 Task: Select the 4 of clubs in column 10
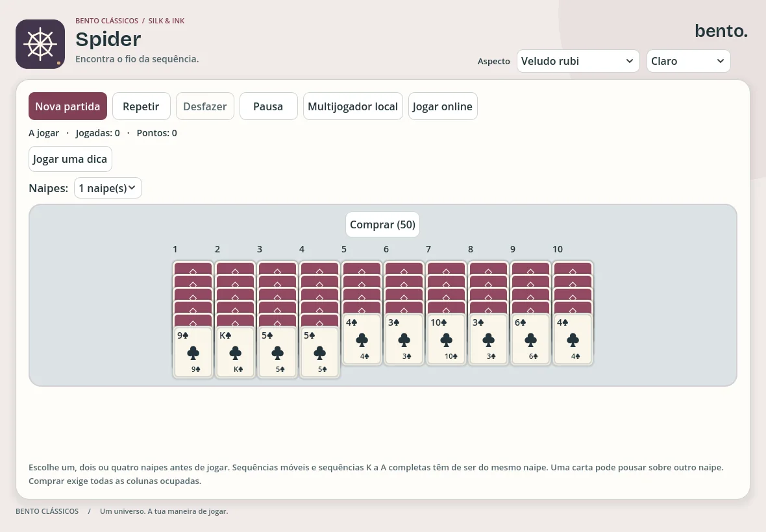coord(573,340)
